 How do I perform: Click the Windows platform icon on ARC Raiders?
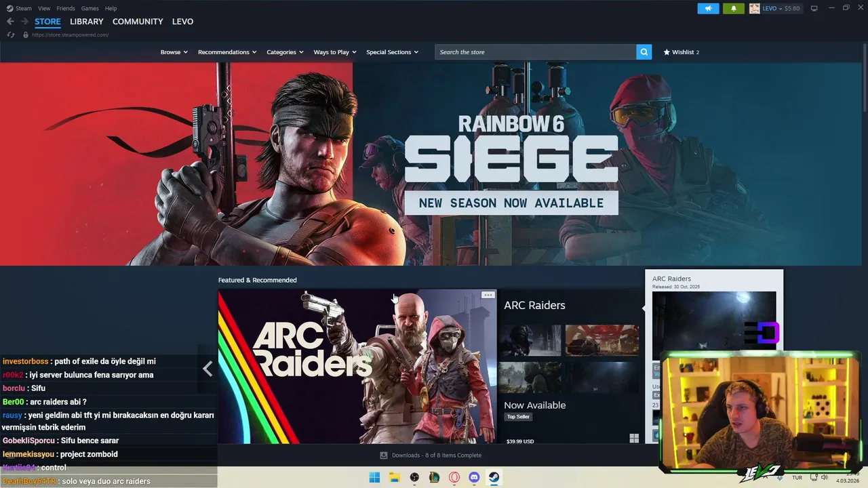coord(634,439)
